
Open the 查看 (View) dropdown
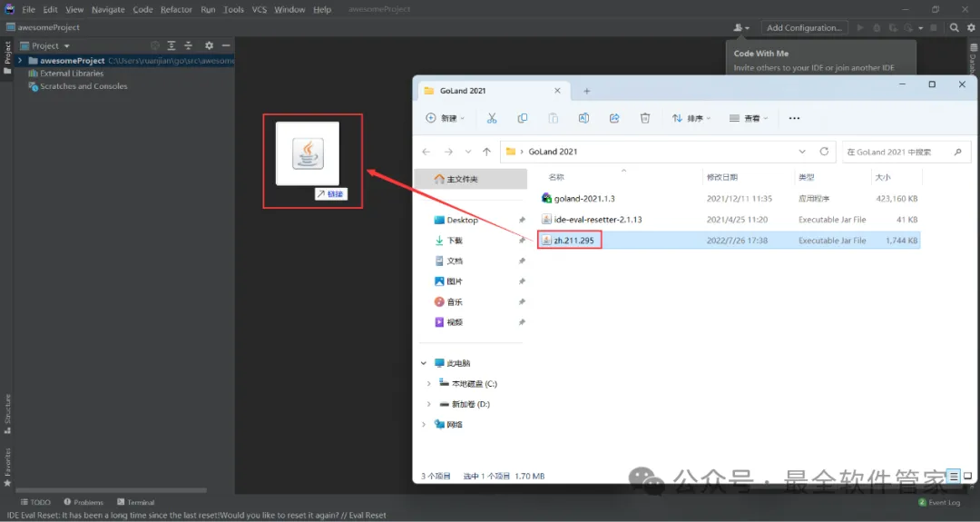pos(749,118)
